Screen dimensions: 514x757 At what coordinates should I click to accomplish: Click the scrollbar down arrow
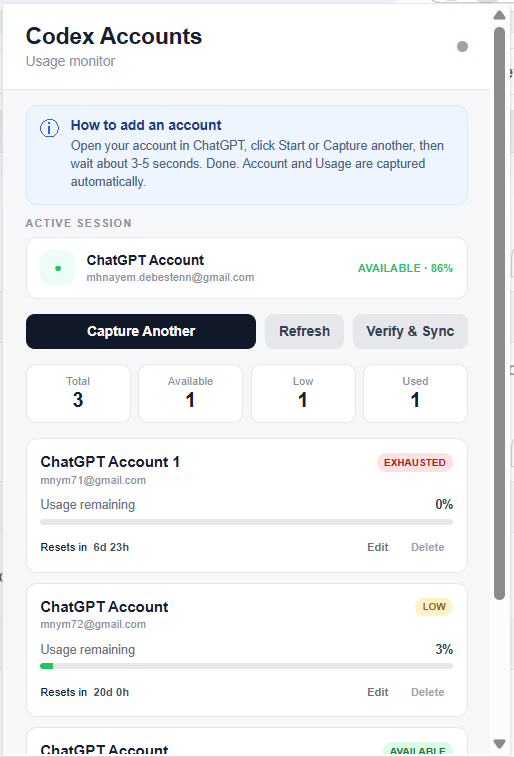pyautogui.click(x=500, y=743)
